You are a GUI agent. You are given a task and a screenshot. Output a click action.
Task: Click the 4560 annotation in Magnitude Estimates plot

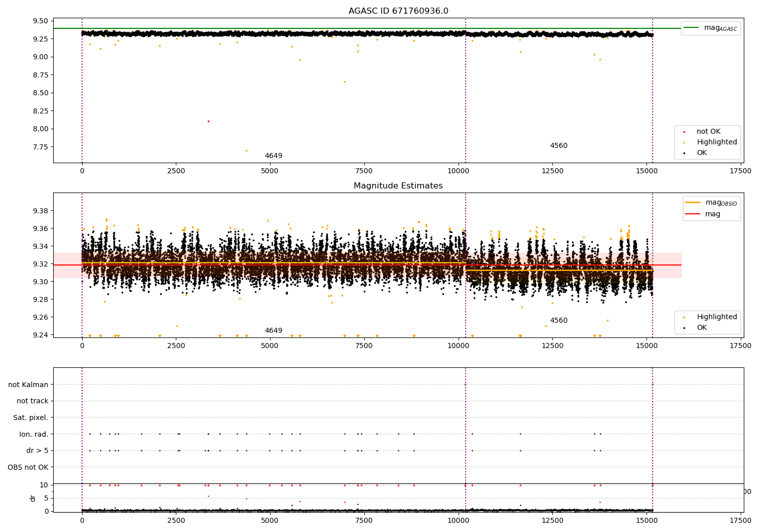559,321
